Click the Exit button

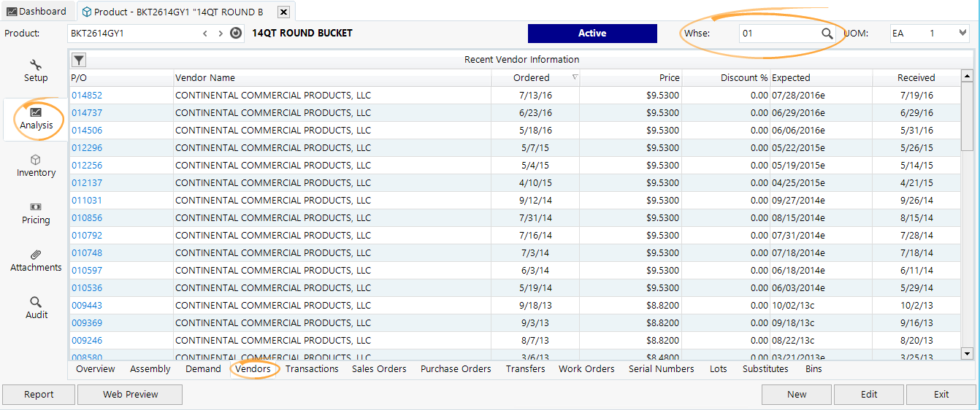click(x=941, y=395)
